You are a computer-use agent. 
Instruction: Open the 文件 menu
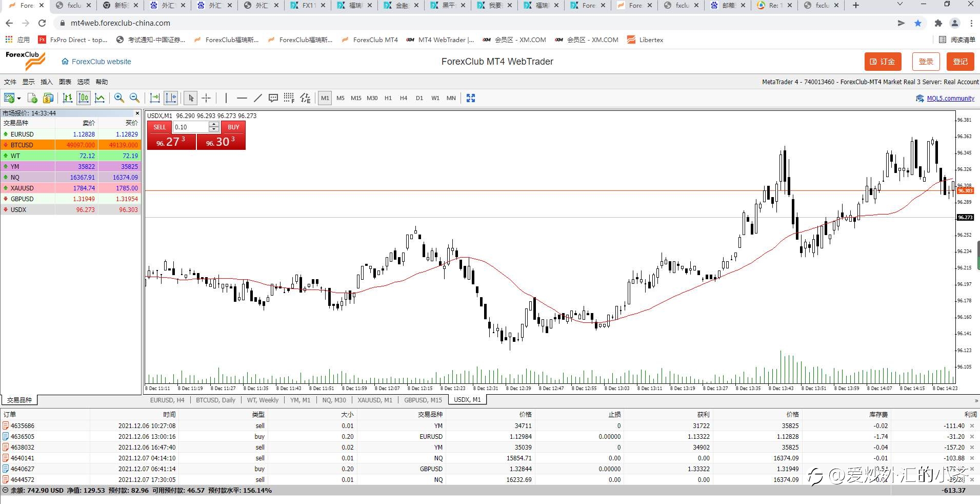pos(10,82)
